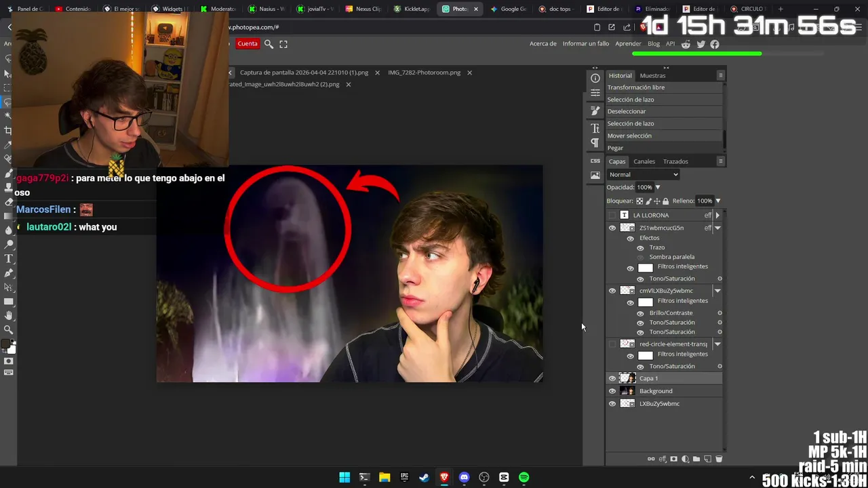Open the API link
The width and height of the screenshot is (868, 488).
click(670, 44)
